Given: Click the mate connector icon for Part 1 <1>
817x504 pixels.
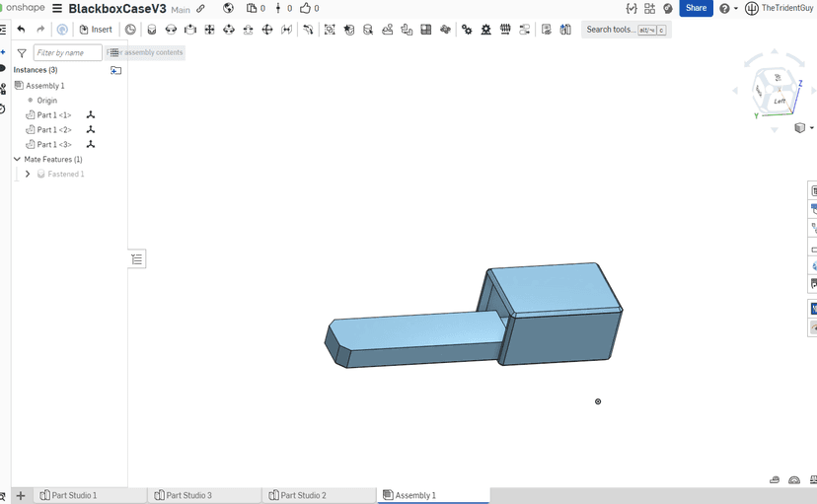Looking at the screenshot, I should click(x=91, y=115).
